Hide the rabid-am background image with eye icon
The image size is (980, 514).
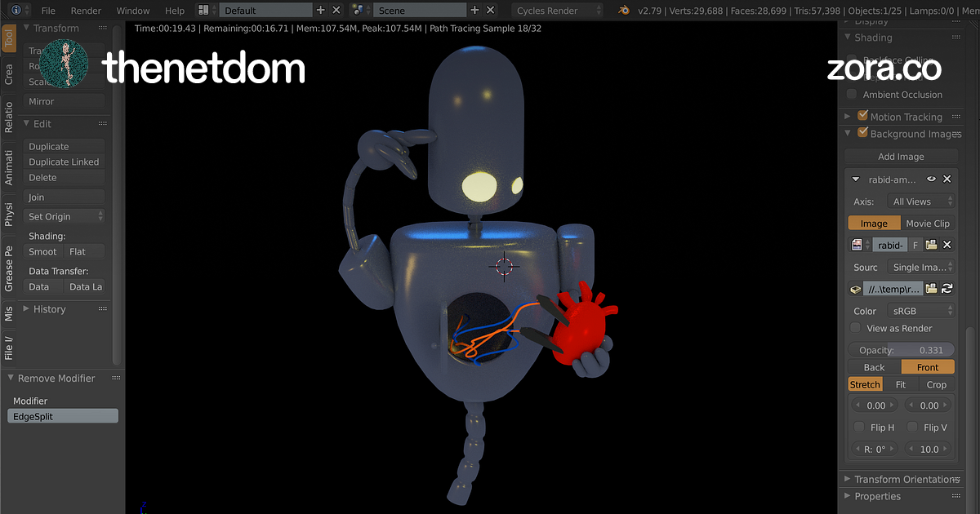[x=931, y=179]
